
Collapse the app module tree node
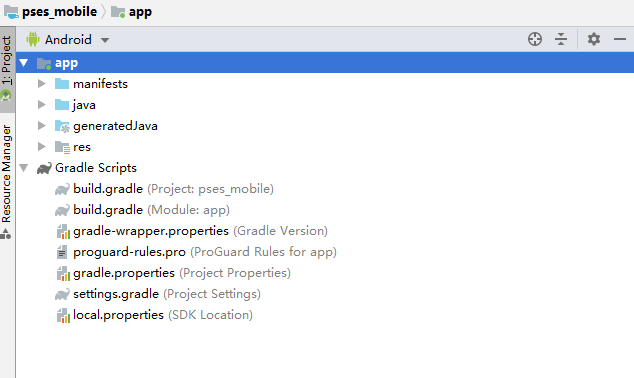coord(23,63)
